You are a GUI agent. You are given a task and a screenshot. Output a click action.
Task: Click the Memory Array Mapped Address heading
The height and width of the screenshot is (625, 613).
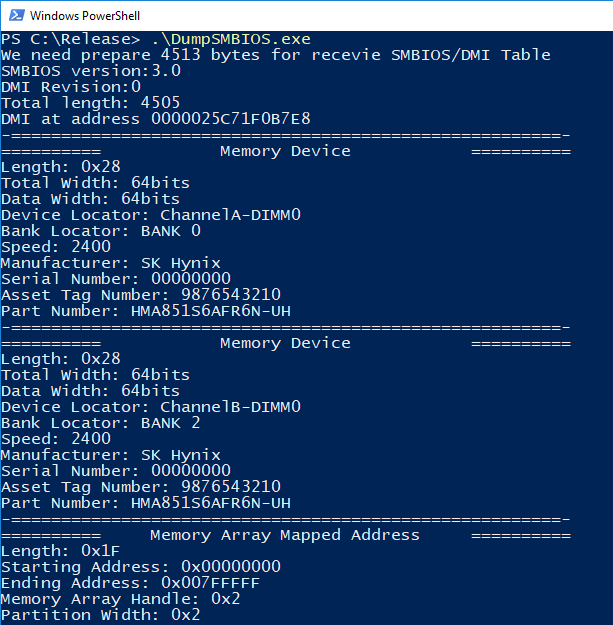click(285, 535)
